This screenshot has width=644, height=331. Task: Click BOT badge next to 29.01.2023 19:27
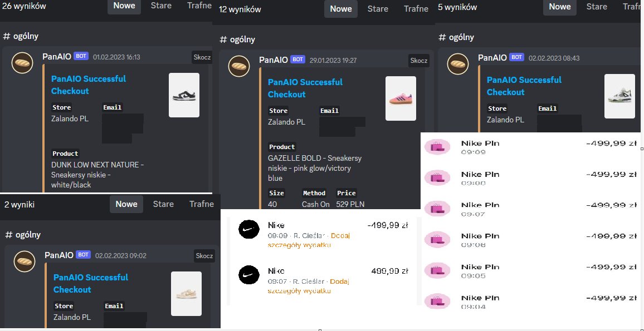298,60
